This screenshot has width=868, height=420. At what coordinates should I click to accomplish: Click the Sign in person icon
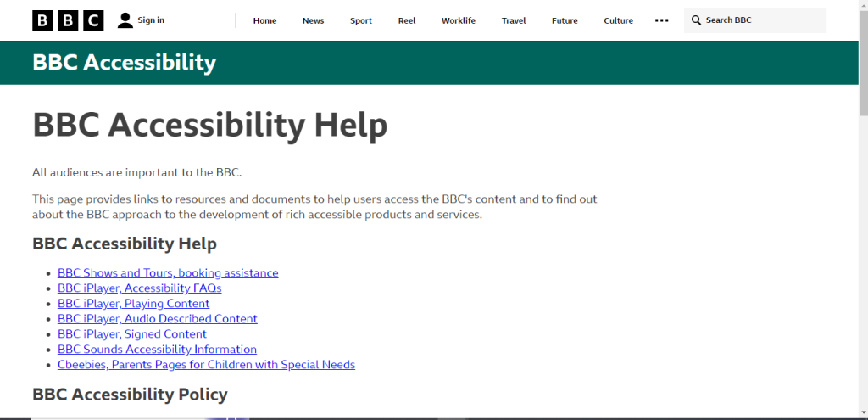(125, 20)
